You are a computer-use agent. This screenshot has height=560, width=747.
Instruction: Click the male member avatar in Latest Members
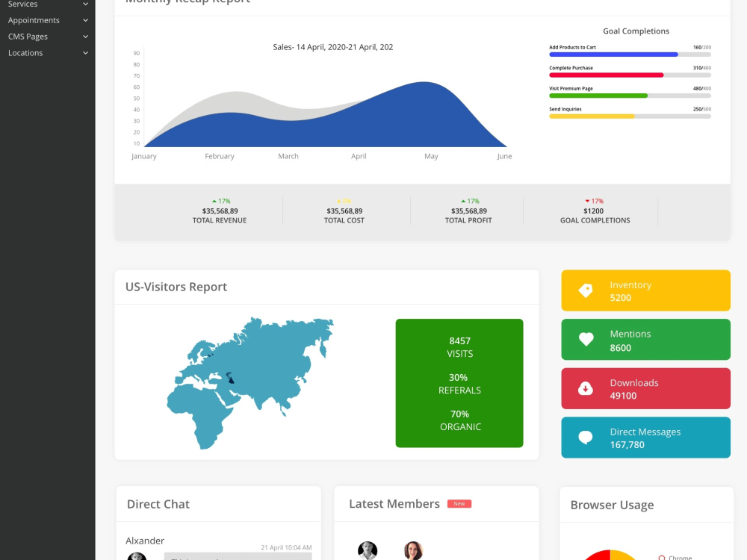[368, 550]
